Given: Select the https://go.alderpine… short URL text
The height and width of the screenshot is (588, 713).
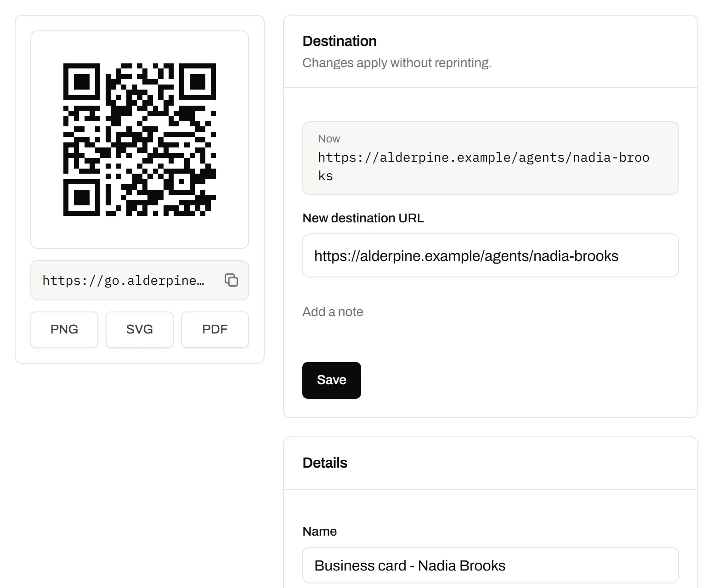Looking at the screenshot, I should pyautogui.click(x=123, y=280).
